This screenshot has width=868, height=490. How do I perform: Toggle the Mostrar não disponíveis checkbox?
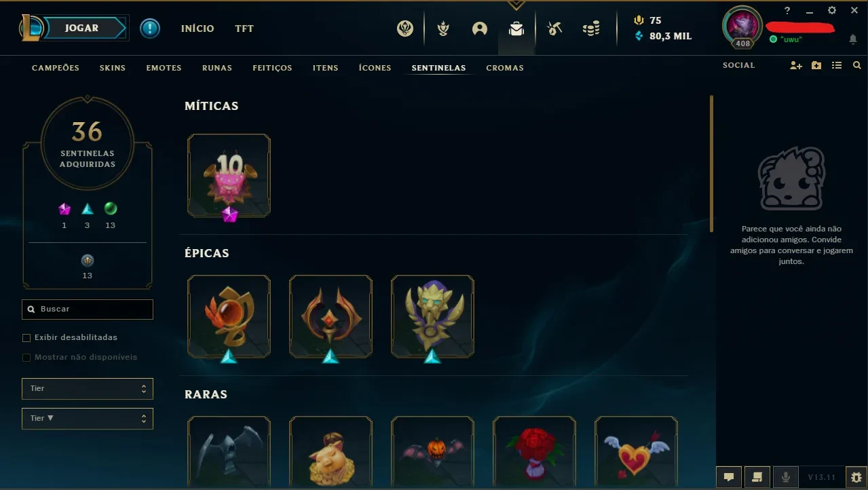[26, 357]
